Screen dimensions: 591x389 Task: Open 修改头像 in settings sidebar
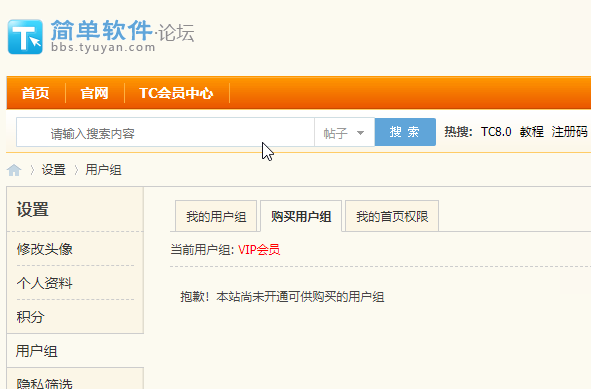click(x=44, y=249)
